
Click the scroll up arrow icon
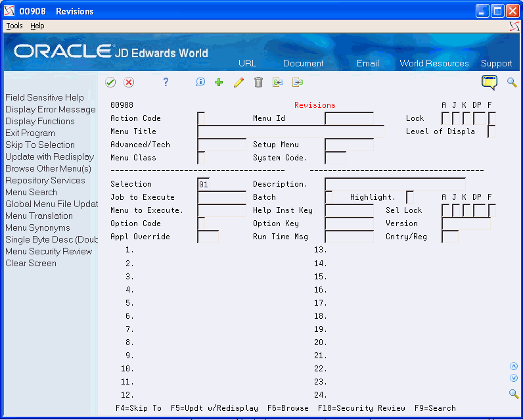(x=514, y=366)
